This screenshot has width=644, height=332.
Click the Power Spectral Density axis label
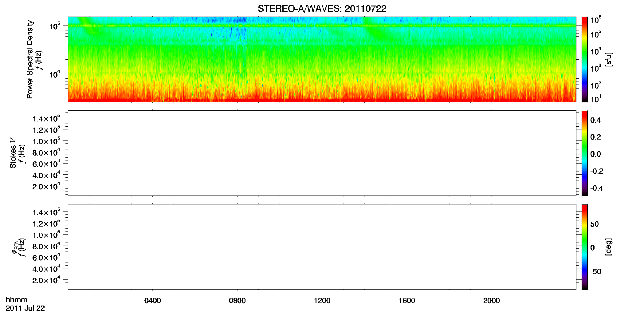pyautogui.click(x=30, y=59)
